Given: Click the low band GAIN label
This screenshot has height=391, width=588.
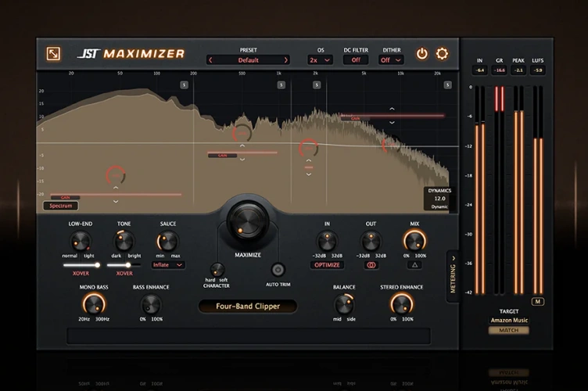Looking at the screenshot, I should click(65, 198).
